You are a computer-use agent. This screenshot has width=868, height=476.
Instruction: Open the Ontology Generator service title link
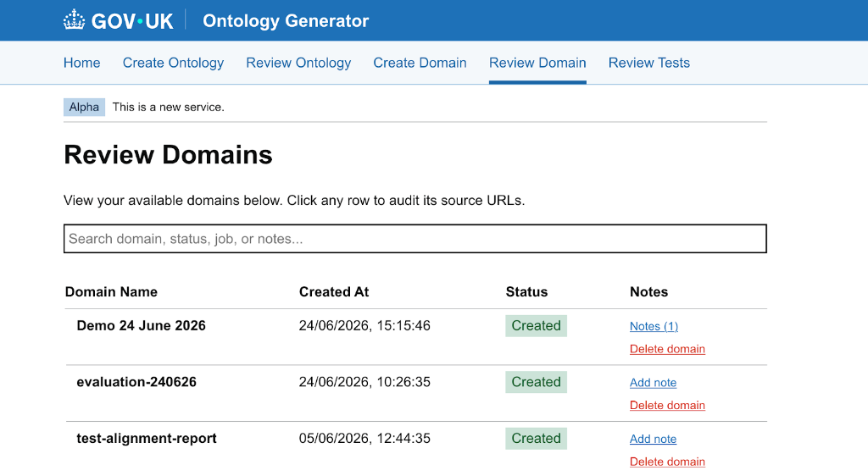[x=286, y=20]
